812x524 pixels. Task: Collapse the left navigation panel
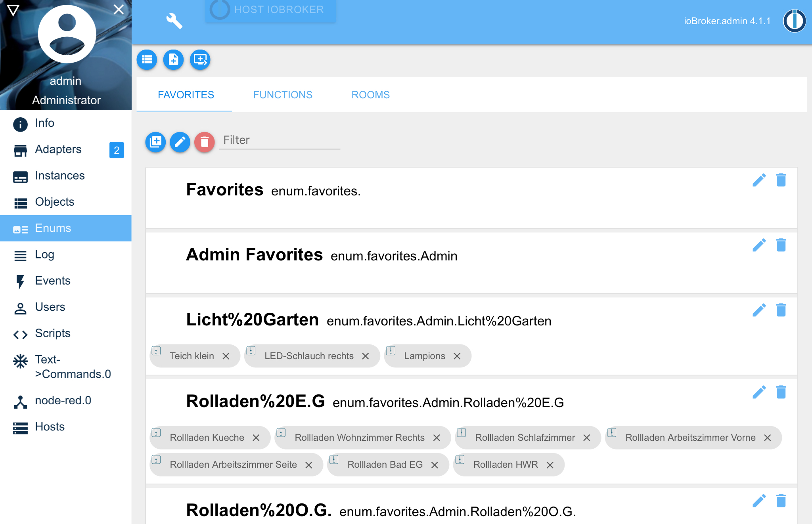[x=119, y=9]
